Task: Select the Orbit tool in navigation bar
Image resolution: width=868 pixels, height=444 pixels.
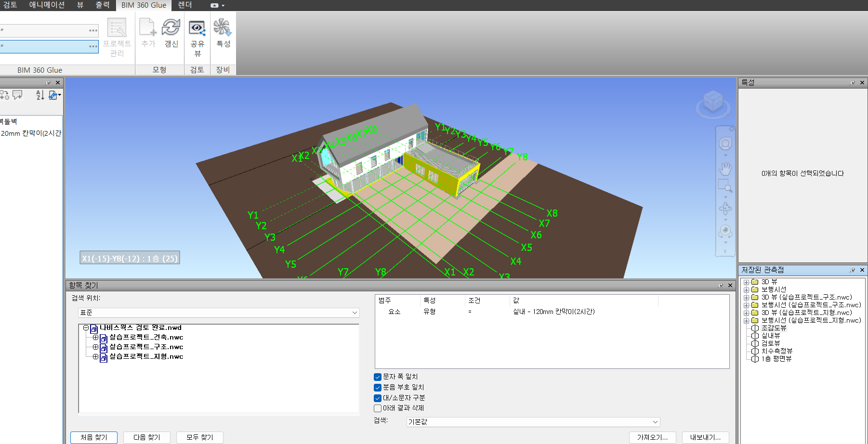Action: tap(725, 209)
